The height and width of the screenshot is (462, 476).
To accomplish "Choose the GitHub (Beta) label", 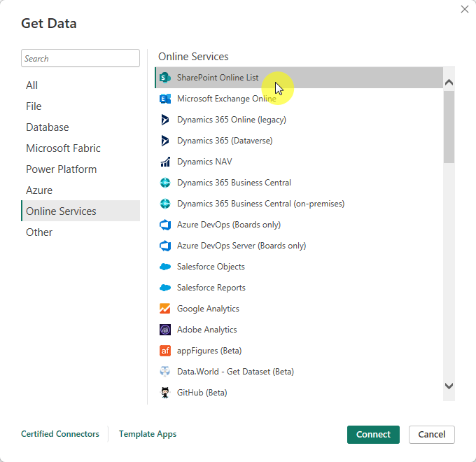I will pos(202,393).
